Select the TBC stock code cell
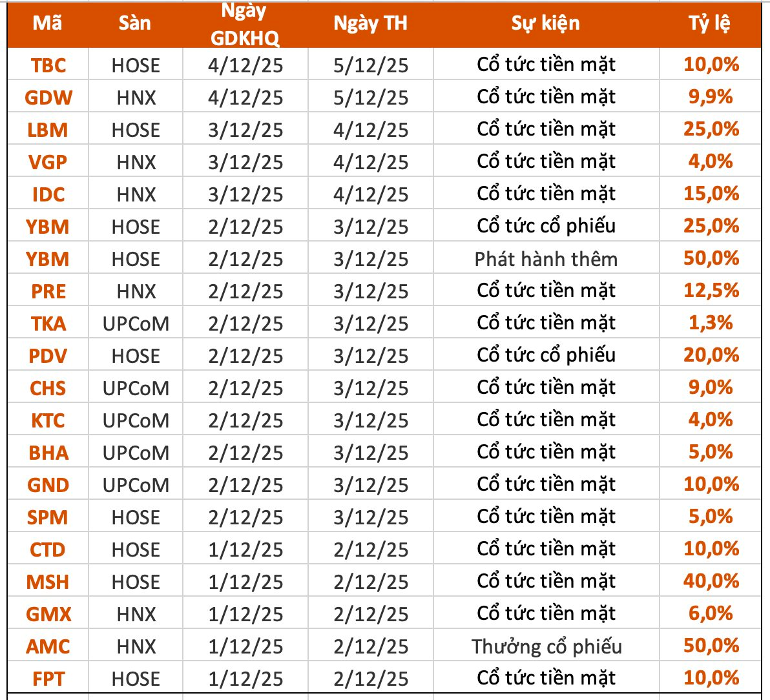 48,65
